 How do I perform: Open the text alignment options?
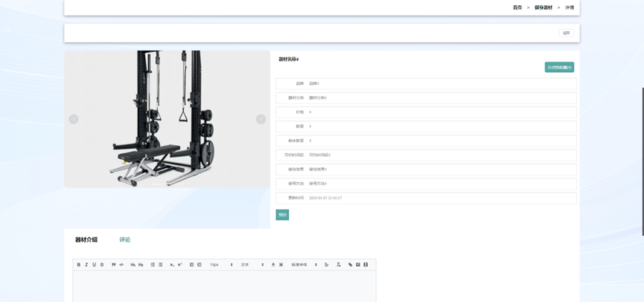coord(327,265)
